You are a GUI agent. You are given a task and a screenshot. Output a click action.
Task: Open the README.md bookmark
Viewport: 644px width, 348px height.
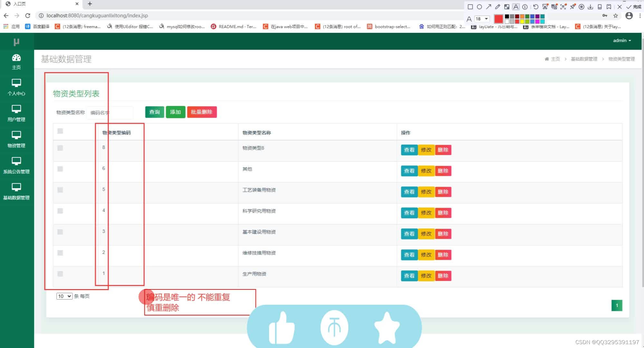233,26
